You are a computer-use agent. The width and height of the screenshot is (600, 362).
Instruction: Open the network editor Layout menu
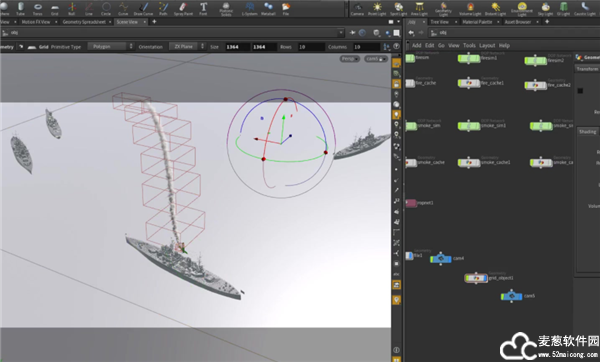pyautogui.click(x=487, y=46)
